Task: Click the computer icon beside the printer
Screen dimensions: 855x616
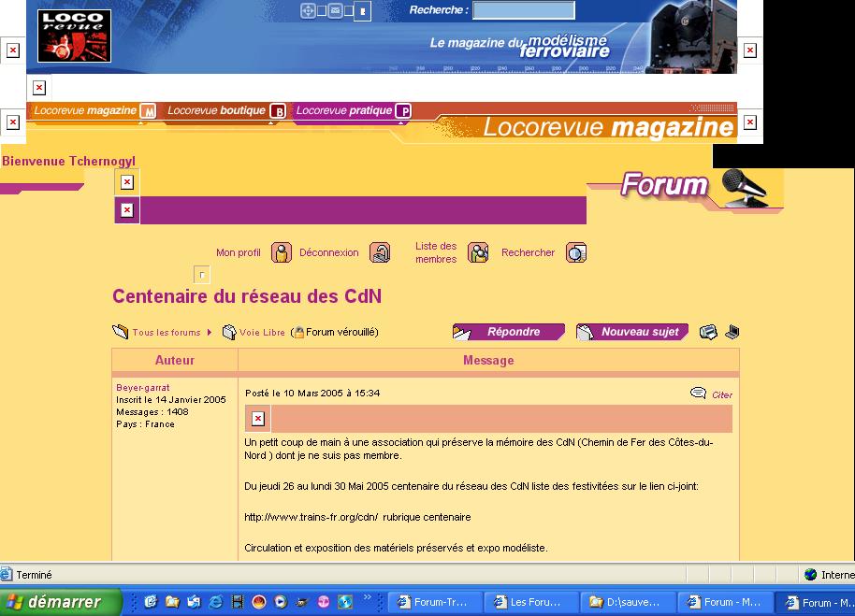Action: pyautogui.click(x=732, y=332)
